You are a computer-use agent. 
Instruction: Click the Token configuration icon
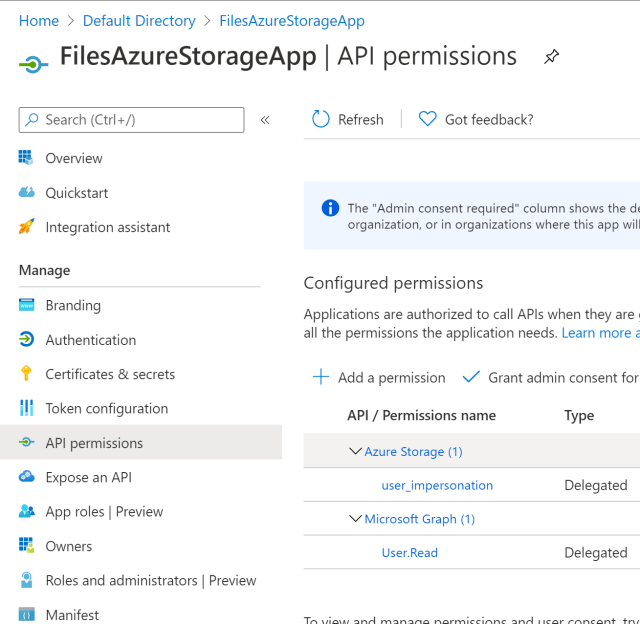pyautogui.click(x=27, y=408)
